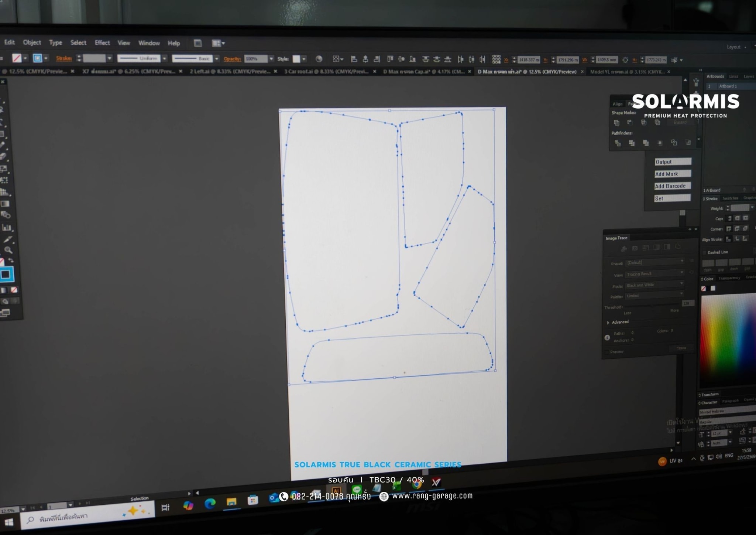This screenshot has height=535, width=756.
Task: Click the Recolor Artwork wheel icon
Action: coord(319,59)
